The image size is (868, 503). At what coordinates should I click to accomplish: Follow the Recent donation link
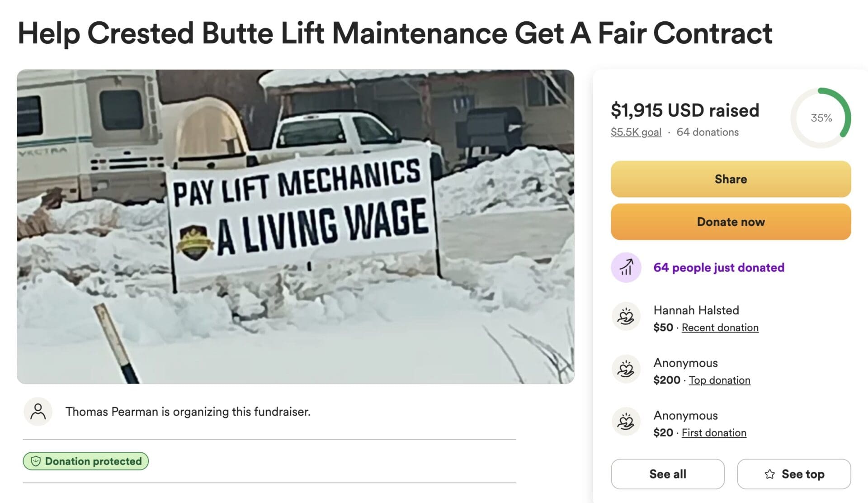coord(720,327)
